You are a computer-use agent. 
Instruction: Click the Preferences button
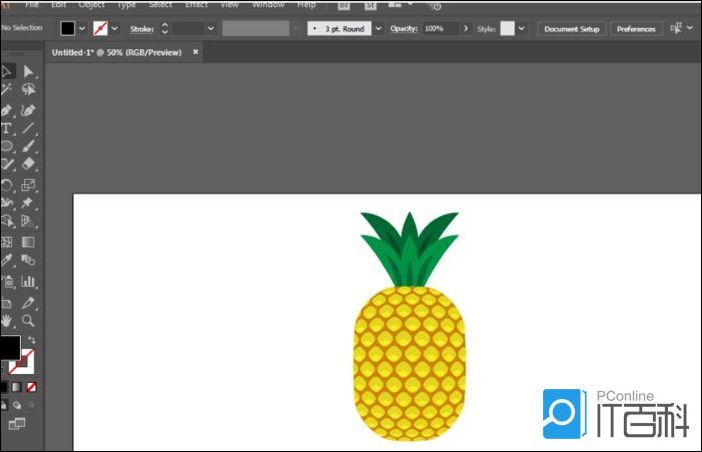click(636, 29)
